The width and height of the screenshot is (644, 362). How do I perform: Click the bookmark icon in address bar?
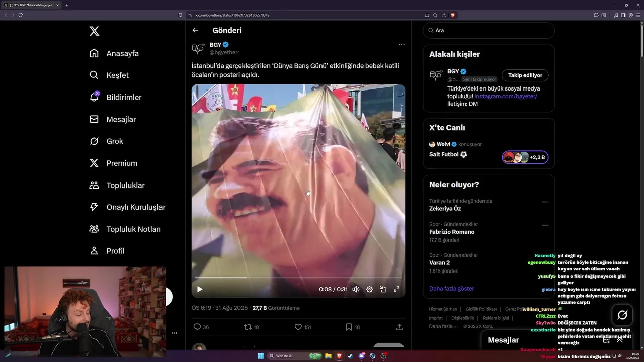pyautogui.click(x=181, y=15)
